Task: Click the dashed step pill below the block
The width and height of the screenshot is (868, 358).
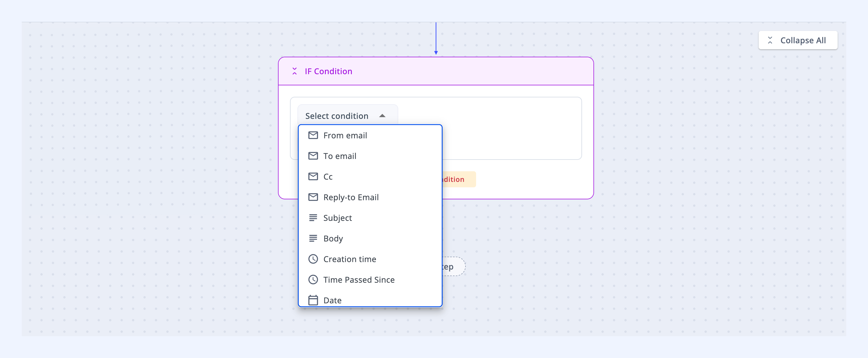Action: [453, 267]
